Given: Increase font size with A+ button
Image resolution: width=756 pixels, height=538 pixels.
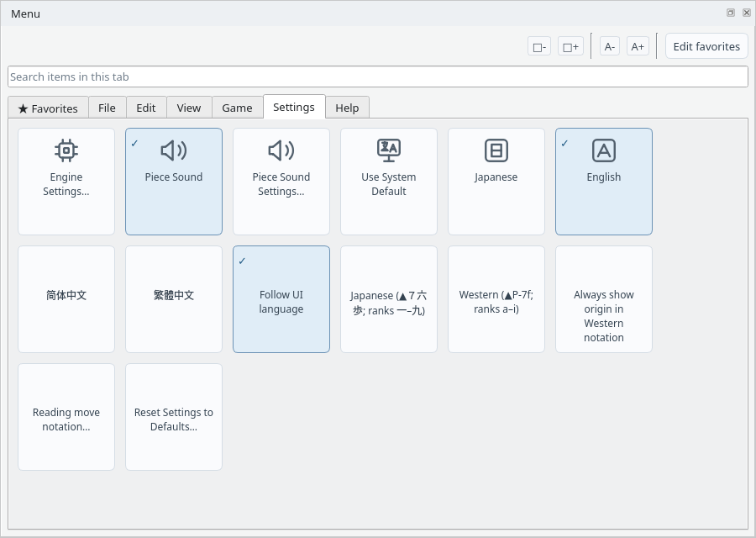Looking at the screenshot, I should tap(638, 47).
